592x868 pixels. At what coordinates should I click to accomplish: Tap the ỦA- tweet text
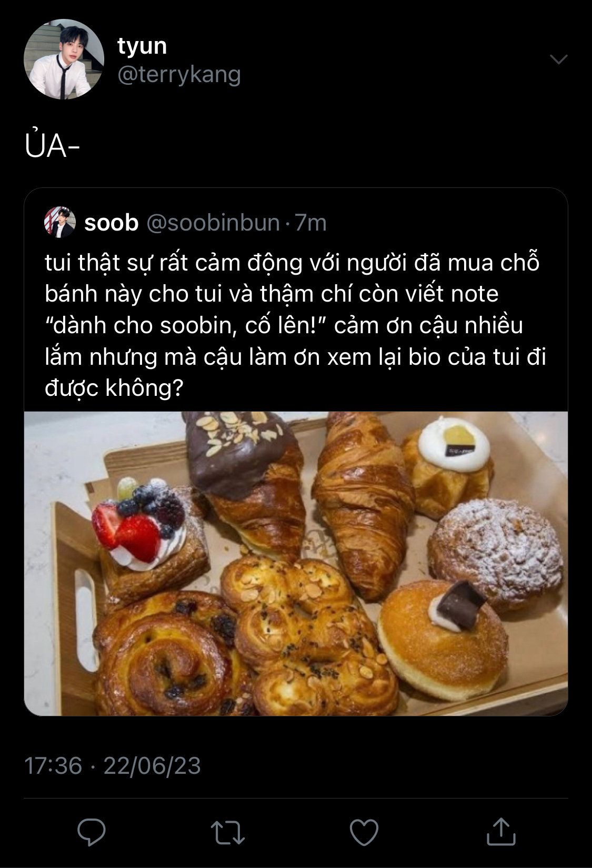52,146
